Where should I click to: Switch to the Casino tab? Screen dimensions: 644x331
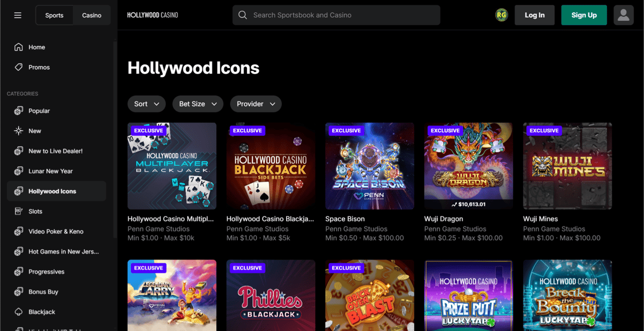click(x=92, y=15)
